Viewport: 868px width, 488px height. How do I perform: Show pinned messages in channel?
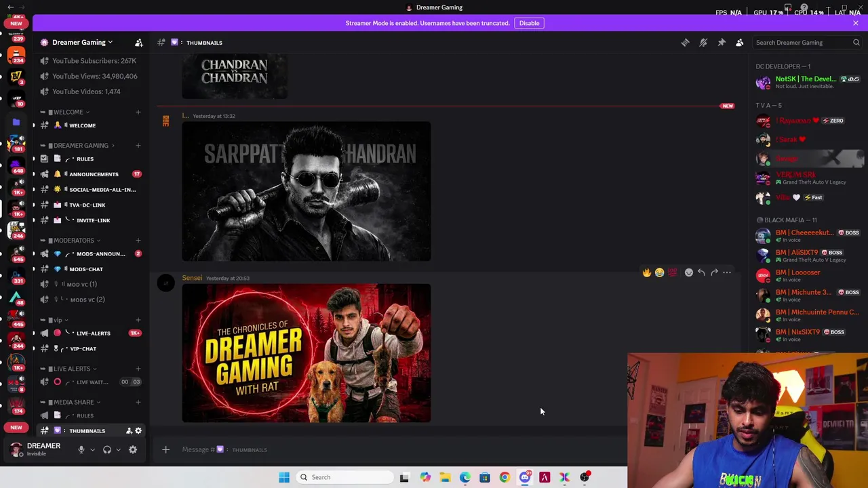click(722, 43)
